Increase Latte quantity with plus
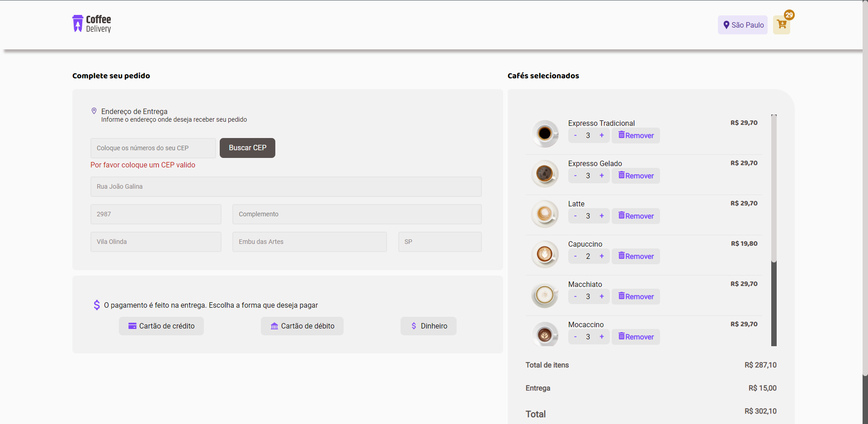Viewport: 868px width, 424px height. click(x=602, y=216)
